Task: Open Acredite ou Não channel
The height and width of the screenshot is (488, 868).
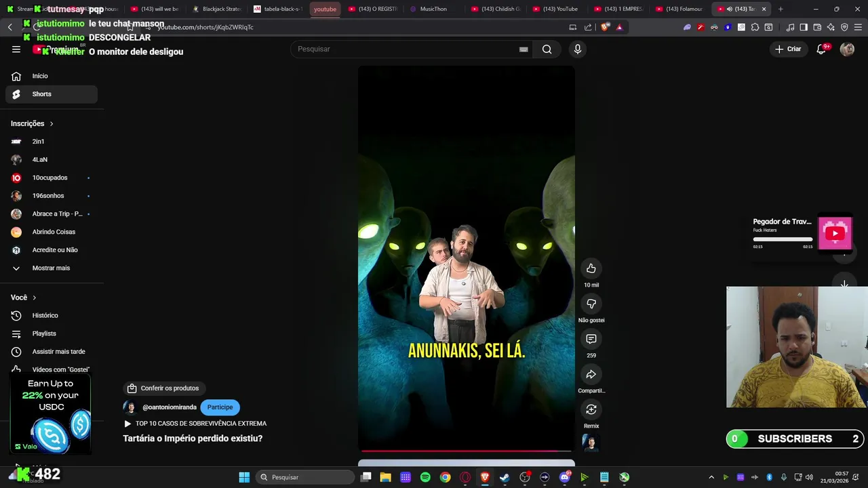Action: [52, 250]
